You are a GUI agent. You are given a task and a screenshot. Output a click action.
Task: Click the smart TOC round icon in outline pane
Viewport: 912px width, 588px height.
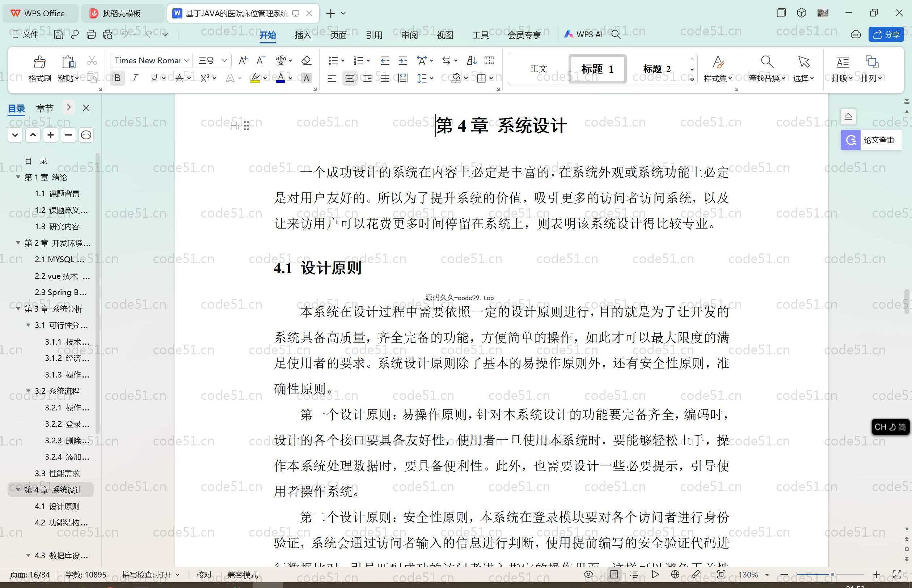point(86,135)
